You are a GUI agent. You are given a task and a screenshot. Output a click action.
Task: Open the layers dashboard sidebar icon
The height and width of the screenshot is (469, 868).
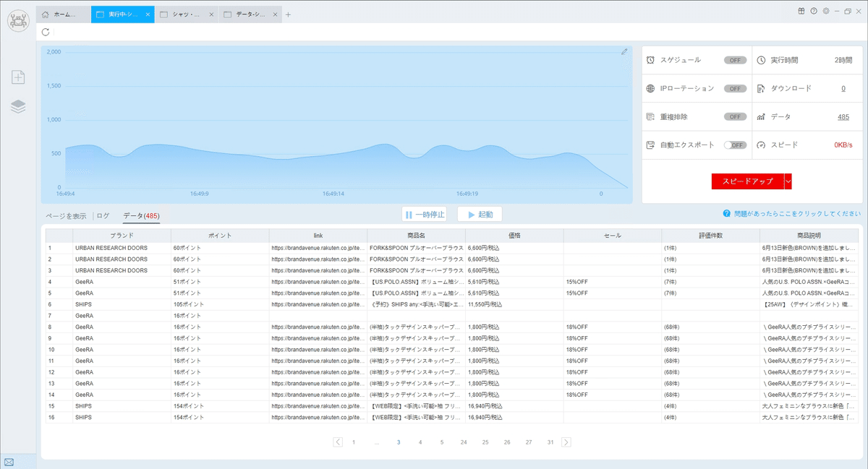[18, 106]
